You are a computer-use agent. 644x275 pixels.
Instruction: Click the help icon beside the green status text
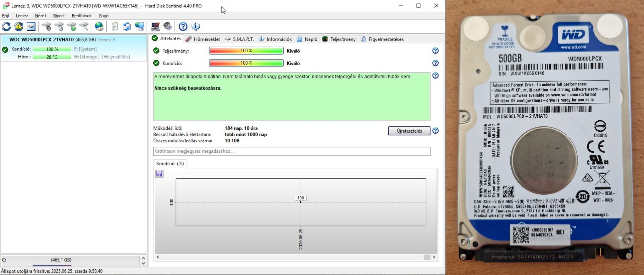pos(435,76)
